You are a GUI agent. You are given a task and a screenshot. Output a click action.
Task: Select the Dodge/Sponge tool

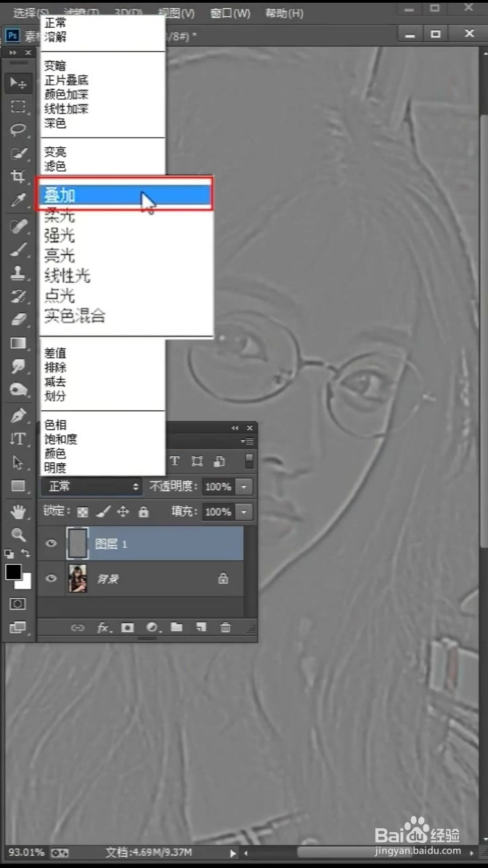click(18, 390)
